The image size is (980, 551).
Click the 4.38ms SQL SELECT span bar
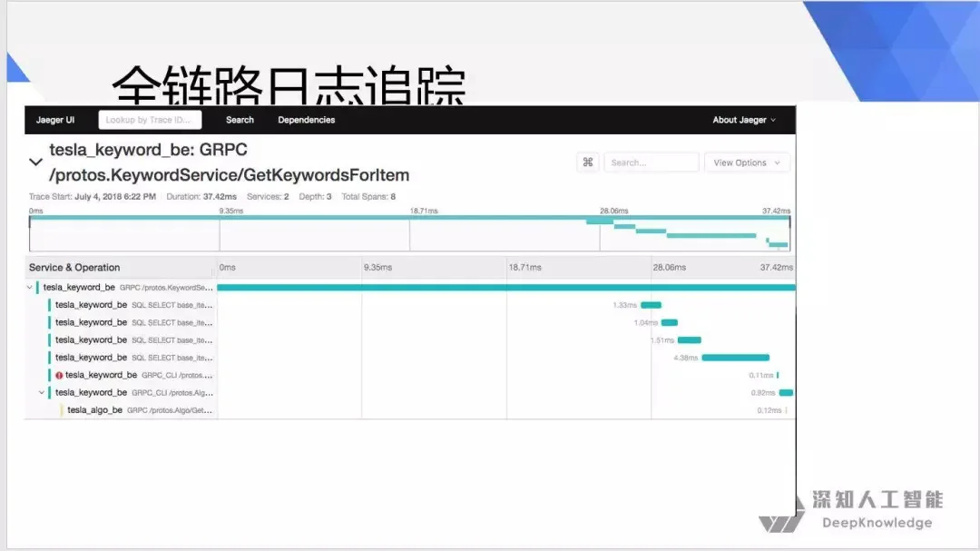[x=736, y=358]
